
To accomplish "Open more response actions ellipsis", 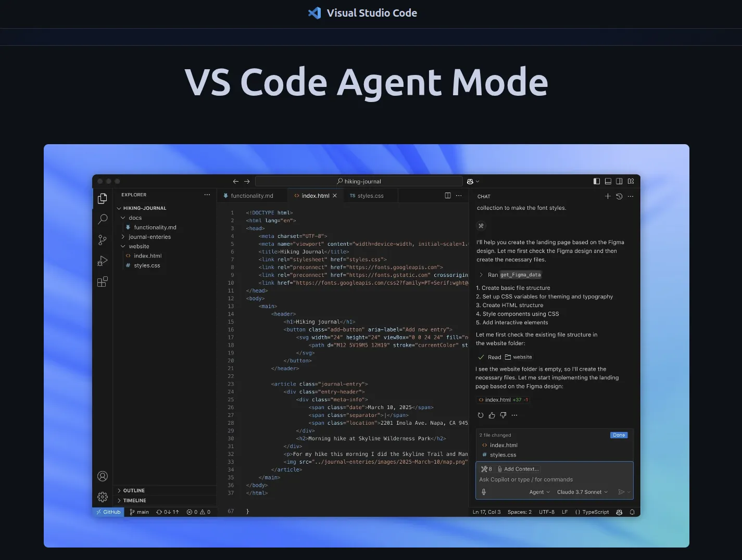I will (x=514, y=415).
